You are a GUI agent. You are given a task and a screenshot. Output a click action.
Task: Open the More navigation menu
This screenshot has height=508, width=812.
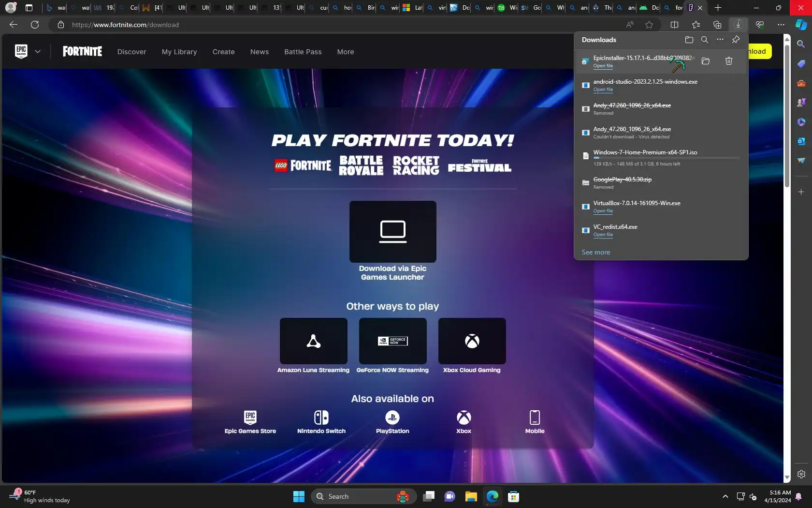click(346, 52)
